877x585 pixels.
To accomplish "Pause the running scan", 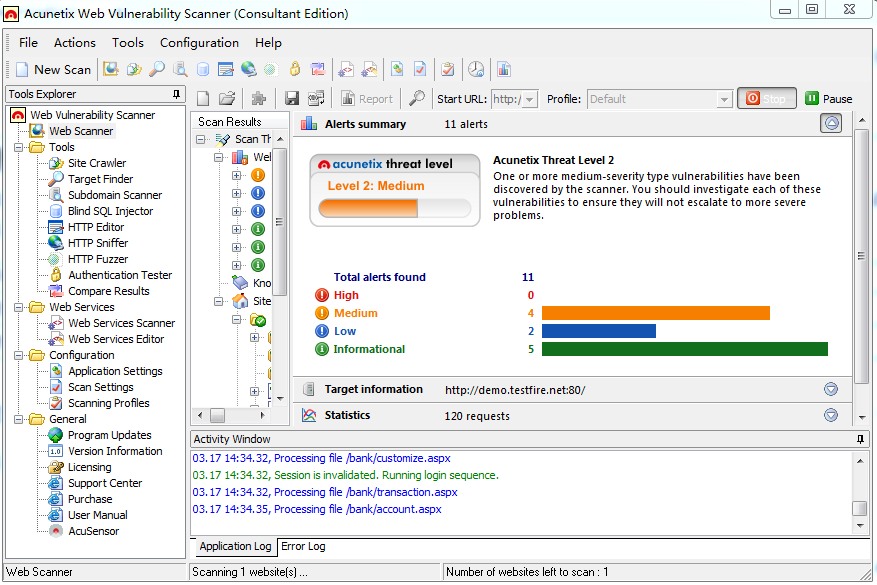I will click(x=828, y=98).
